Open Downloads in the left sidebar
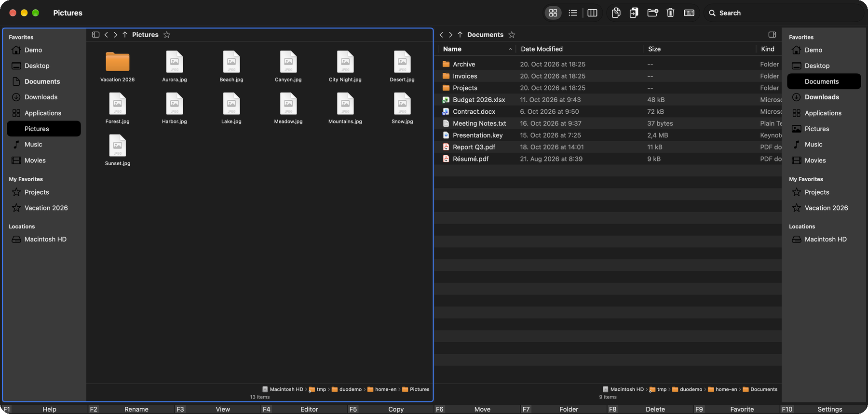This screenshot has width=868, height=414. coord(44,97)
